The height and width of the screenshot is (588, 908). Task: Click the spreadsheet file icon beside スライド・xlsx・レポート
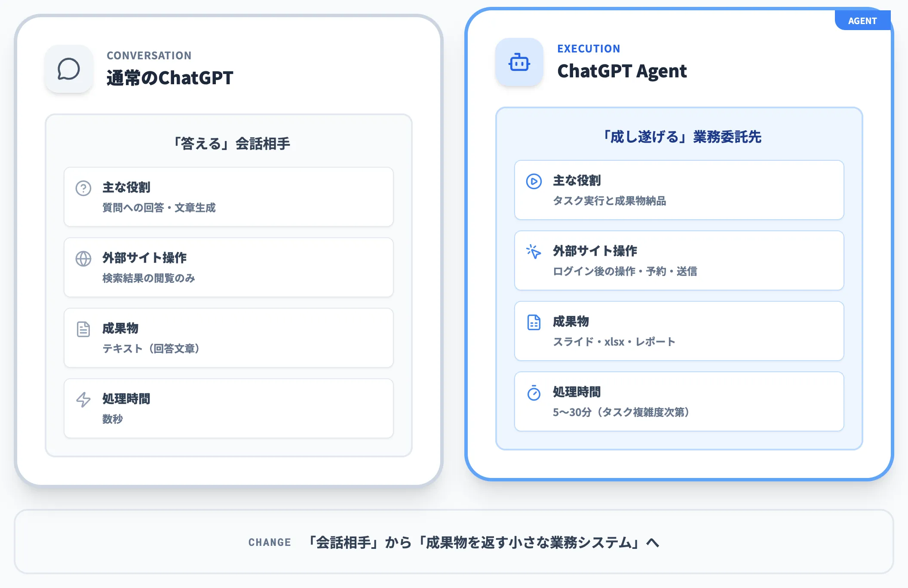534,322
